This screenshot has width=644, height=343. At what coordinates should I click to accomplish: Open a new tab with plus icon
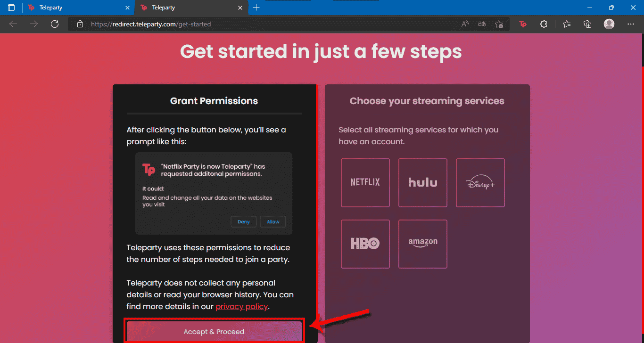click(256, 8)
